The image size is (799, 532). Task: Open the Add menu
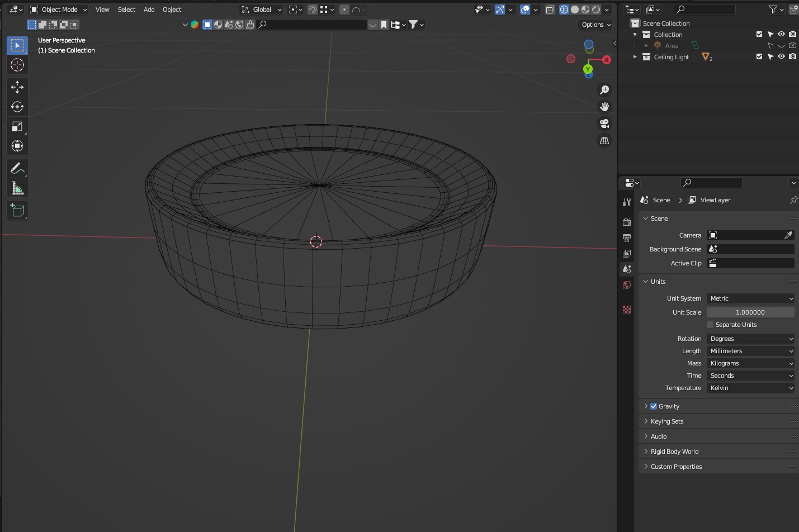coord(149,9)
